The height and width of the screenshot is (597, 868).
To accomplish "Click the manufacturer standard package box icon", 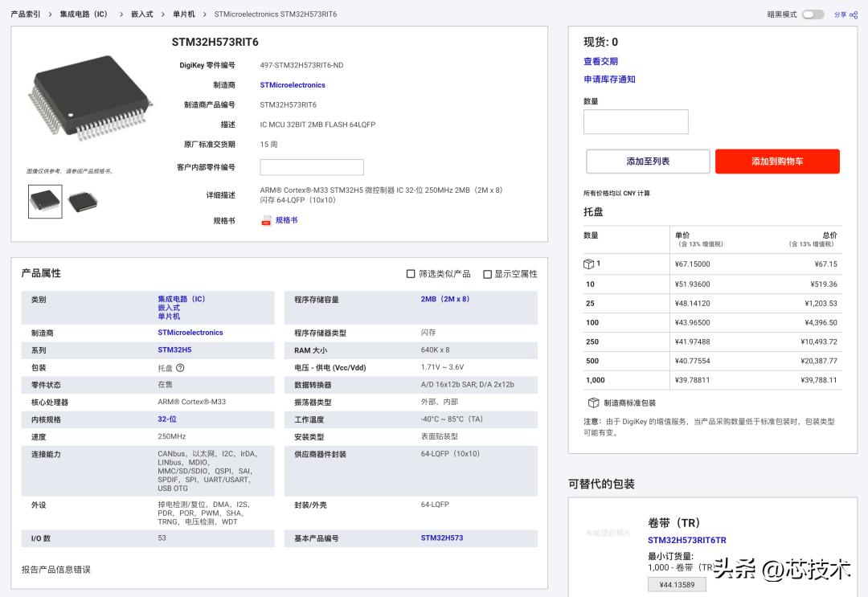I will click(x=593, y=403).
